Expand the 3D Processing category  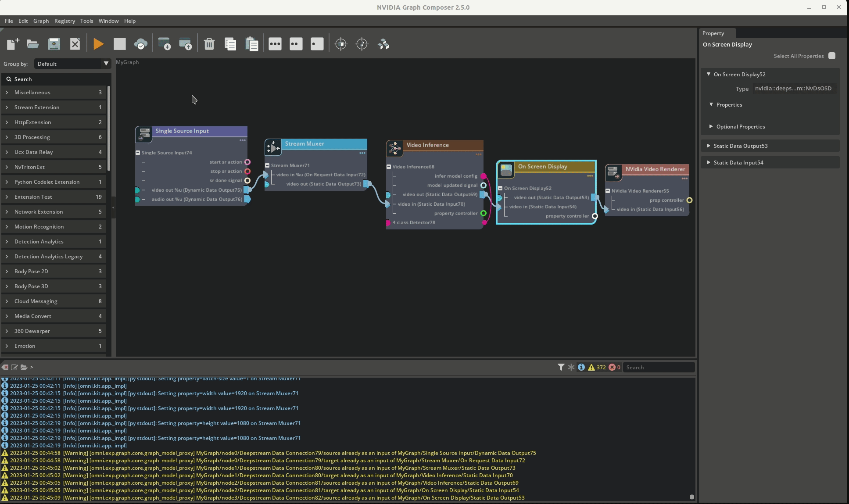point(7,137)
